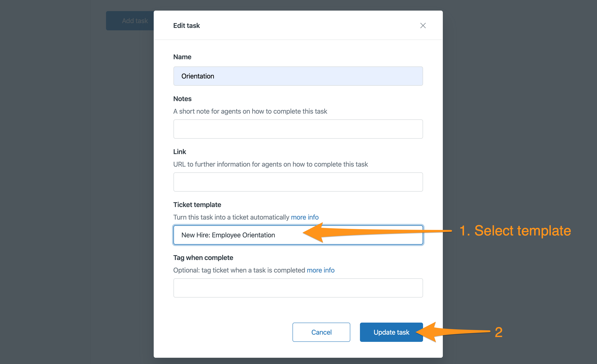Click the dimmed Add task button
The image size is (597, 364).
[x=130, y=21]
